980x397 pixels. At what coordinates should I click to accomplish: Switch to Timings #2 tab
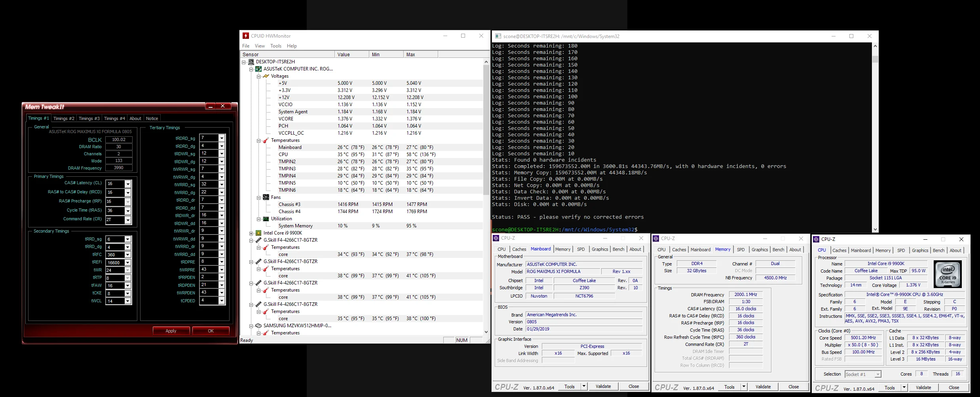click(64, 118)
